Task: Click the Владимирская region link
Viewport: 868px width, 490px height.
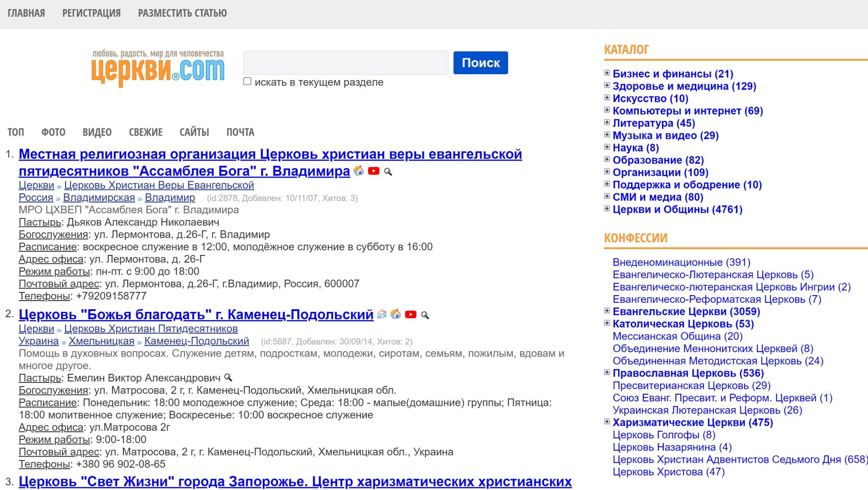Action: click(x=99, y=198)
